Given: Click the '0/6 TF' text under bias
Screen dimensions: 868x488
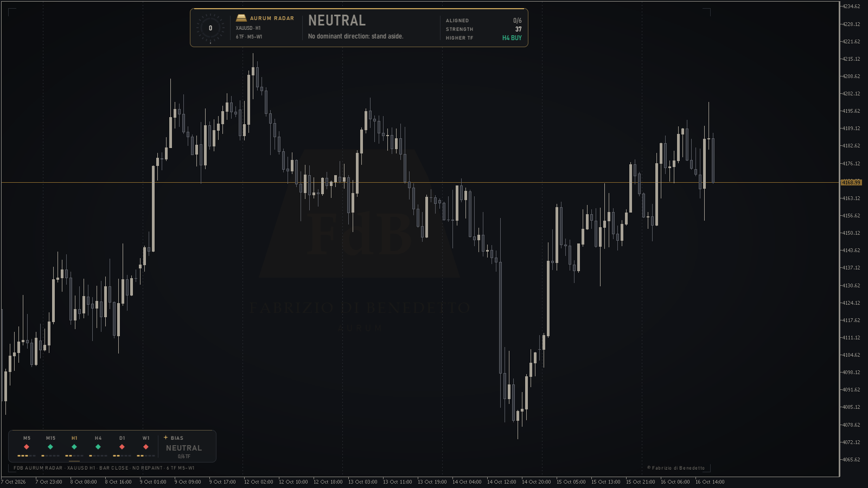Looking at the screenshot, I should pyautogui.click(x=184, y=457).
